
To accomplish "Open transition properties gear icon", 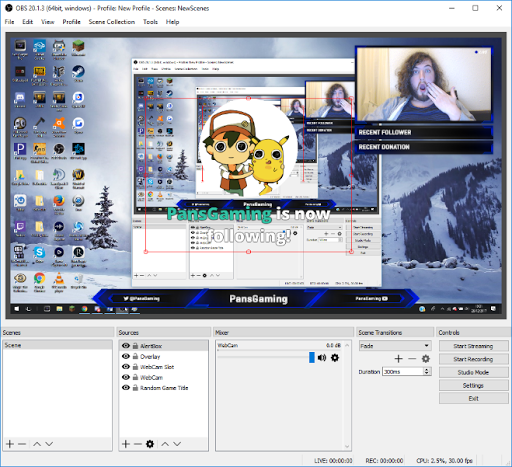I will coord(426,359).
